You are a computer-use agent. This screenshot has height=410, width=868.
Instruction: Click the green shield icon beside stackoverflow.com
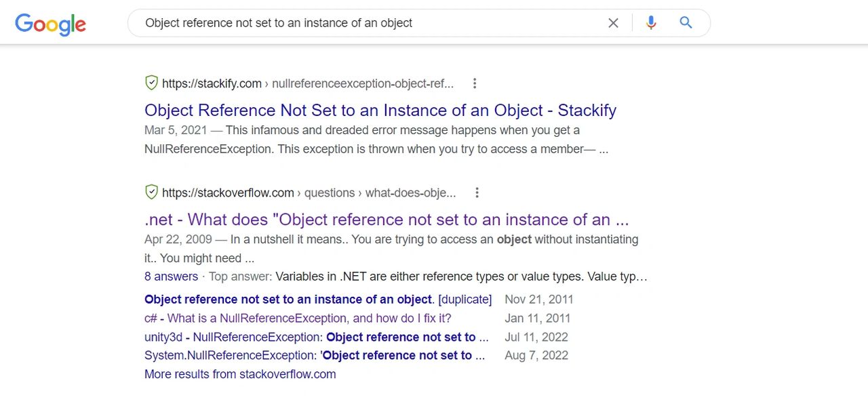pos(152,192)
